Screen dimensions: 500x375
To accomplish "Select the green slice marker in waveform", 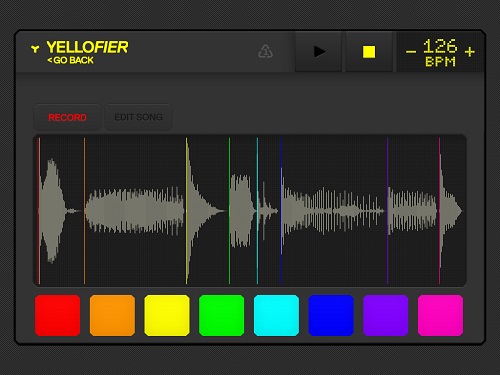I will [229, 211].
